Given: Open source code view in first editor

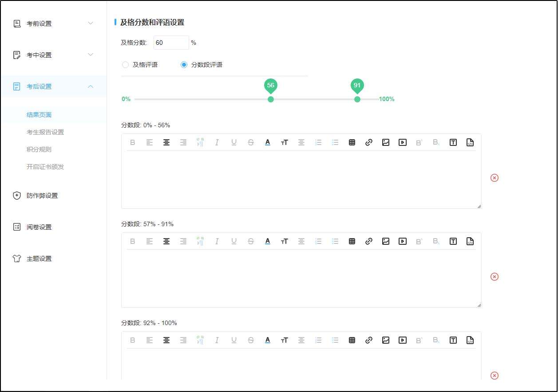Looking at the screenshot, I should [x=470, y=142].
